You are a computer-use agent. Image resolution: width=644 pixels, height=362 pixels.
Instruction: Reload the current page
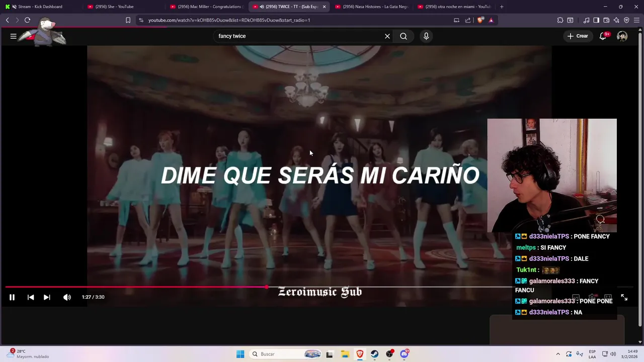click(27, 20)
